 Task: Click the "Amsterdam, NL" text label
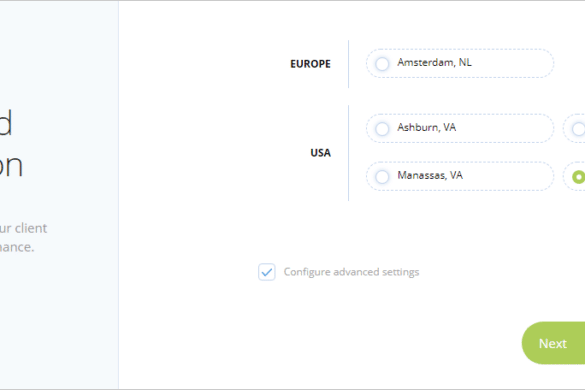[434, 62]
